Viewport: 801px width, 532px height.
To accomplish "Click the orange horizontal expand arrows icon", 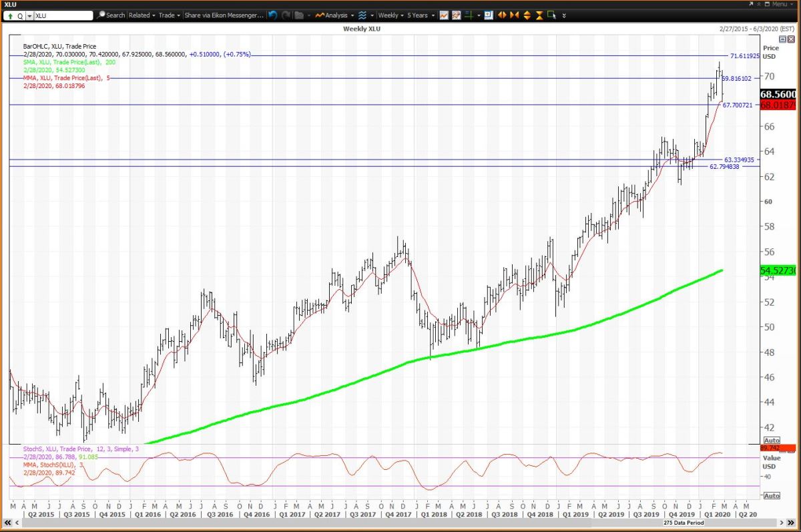I will 503,15.
